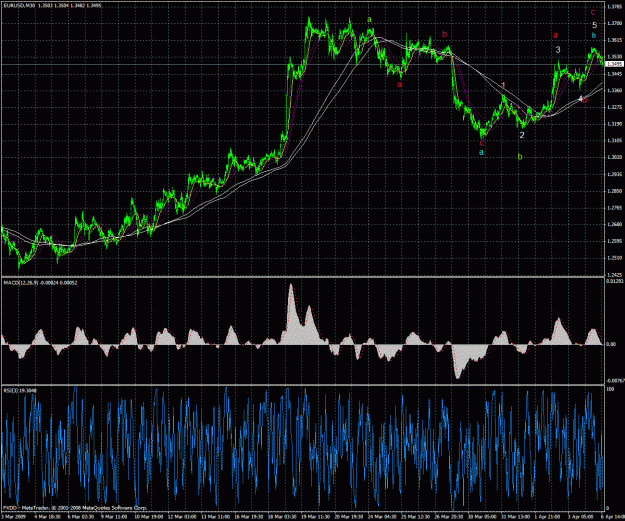Click the '12 Mar 03:00' time label
The width and height of the screenshot is (625, 521).
coord(181,517)
